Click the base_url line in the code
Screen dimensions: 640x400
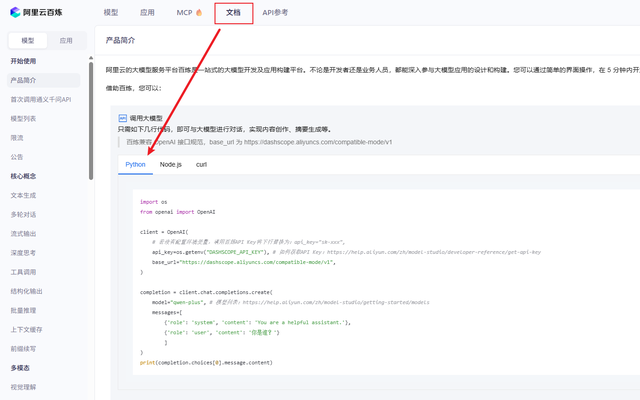tap(244, 262)
